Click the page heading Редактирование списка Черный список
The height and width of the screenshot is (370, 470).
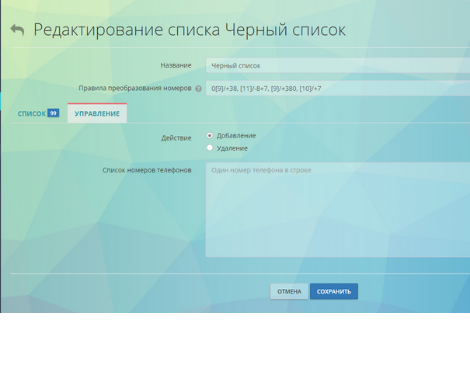tap(189, 30)
